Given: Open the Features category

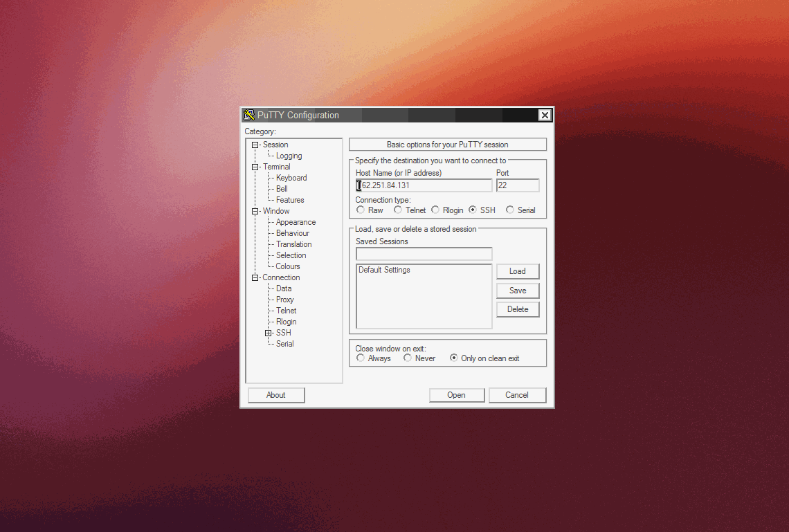Looking at the screenshot, I should pos(290,200).
